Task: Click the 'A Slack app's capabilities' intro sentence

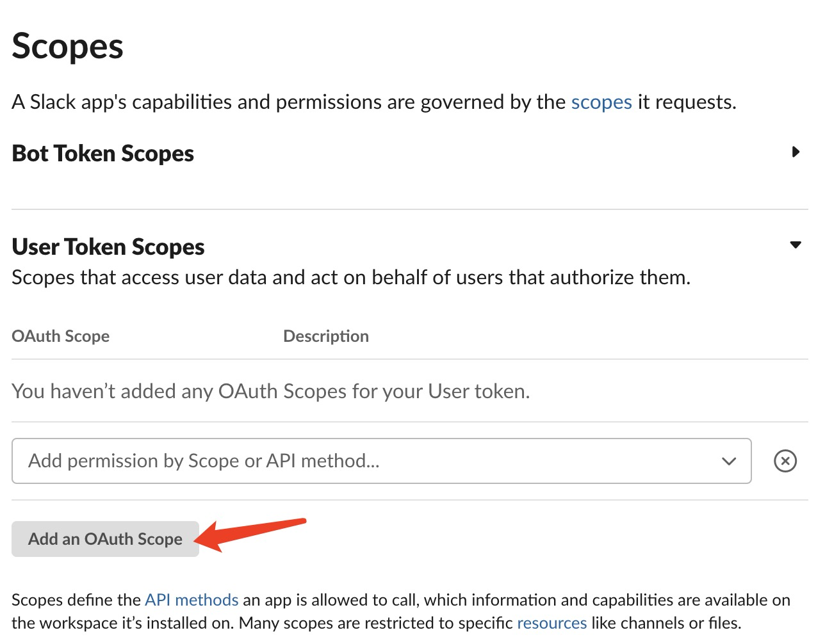Action: (374, 102)
